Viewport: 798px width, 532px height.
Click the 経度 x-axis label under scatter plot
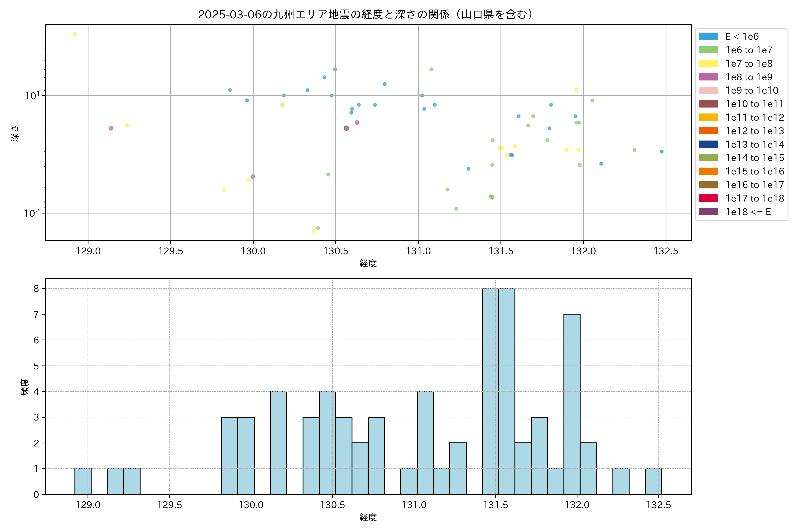pos(368,263)
